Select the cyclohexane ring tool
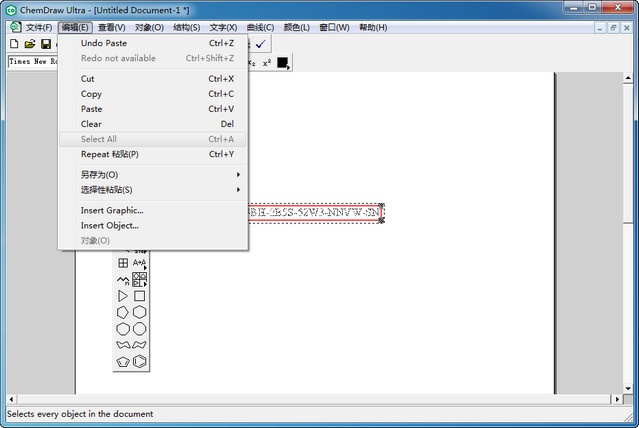Viewport: 639px width, 428px height. click(139, 312)
